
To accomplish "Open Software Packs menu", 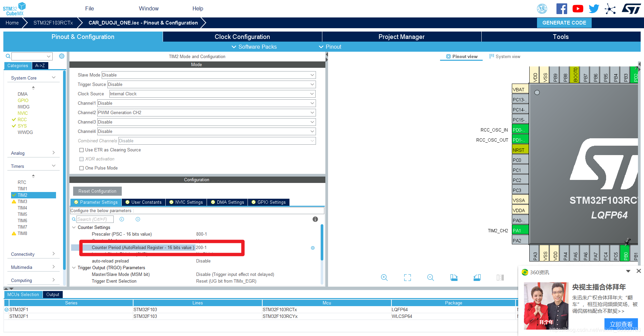I will 254,47.
